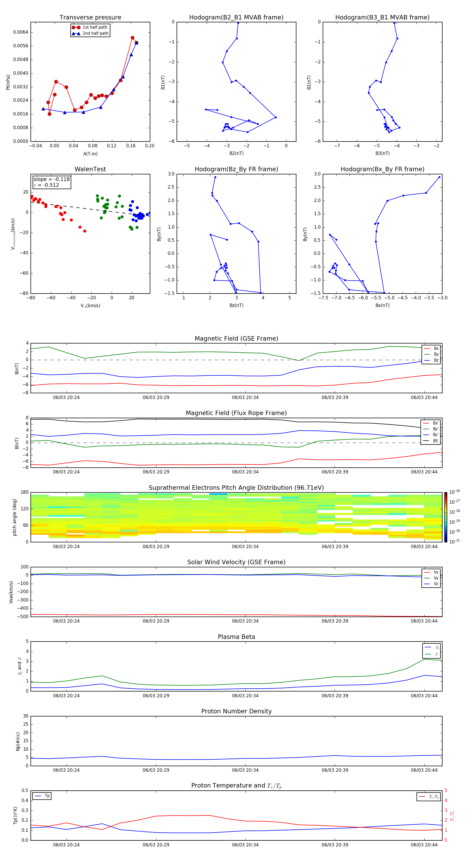Click the 'slope = -0.118' annotation

coord(52,179)
